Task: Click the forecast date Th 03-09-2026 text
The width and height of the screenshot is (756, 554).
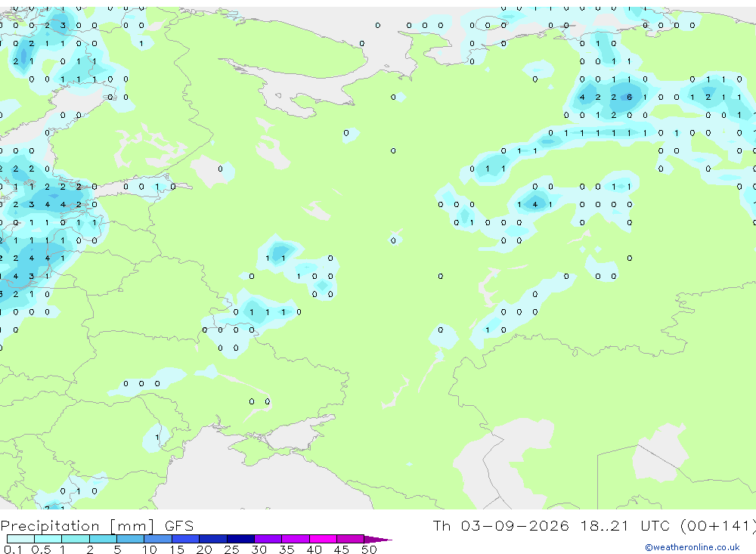Action: tap(500, 525)
